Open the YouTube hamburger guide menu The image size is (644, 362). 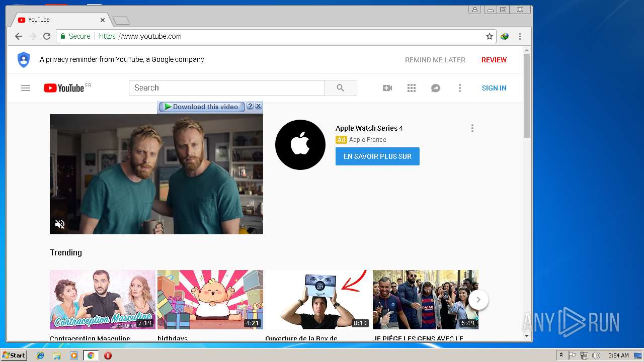[x=26, y=88]
